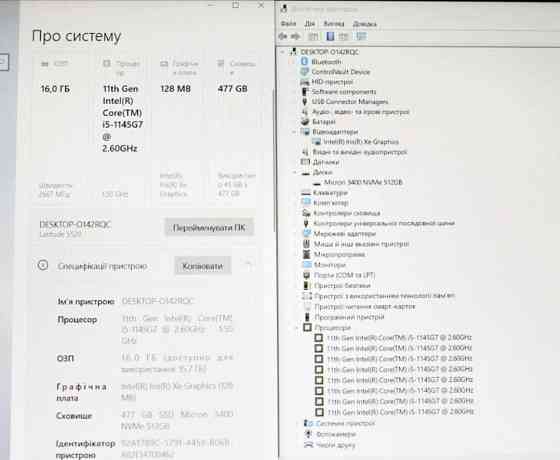Click the Перейменувати ПК button
The image size is (560, 460).
pyautogui.click(x=209, y=228)
